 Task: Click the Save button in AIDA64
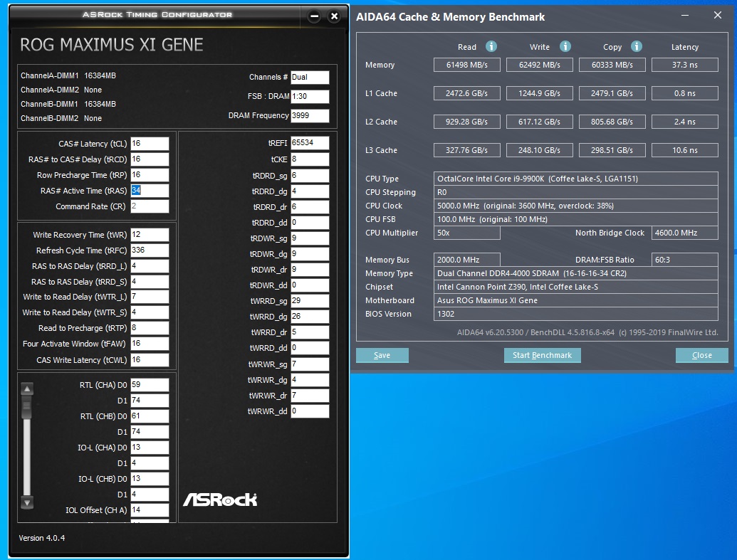pyautogui.click(x=382, y=355)
